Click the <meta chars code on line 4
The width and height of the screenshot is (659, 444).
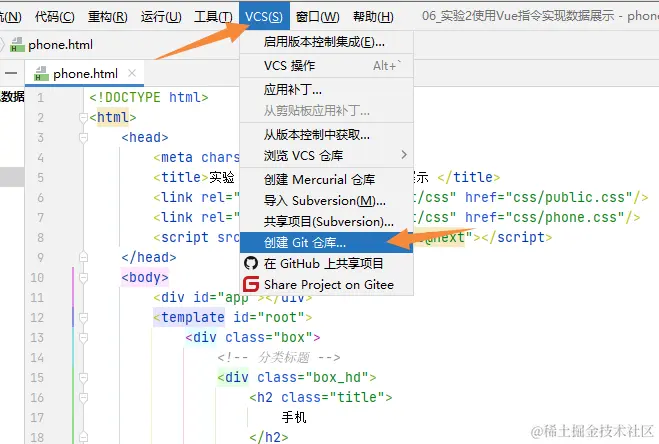click(196, 158)
